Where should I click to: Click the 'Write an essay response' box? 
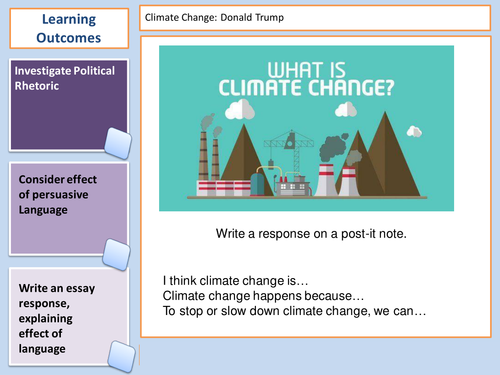point(69,317)
